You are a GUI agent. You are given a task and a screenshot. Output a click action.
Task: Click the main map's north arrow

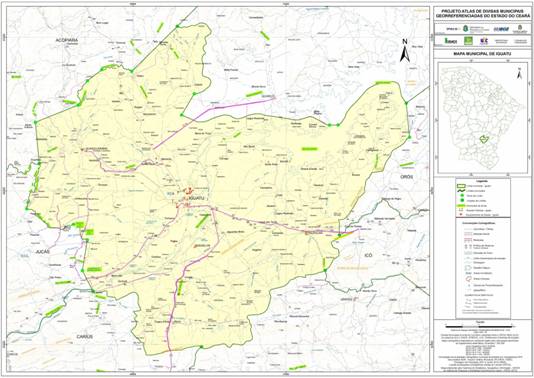pyautogui.click(x=404, y=51)
